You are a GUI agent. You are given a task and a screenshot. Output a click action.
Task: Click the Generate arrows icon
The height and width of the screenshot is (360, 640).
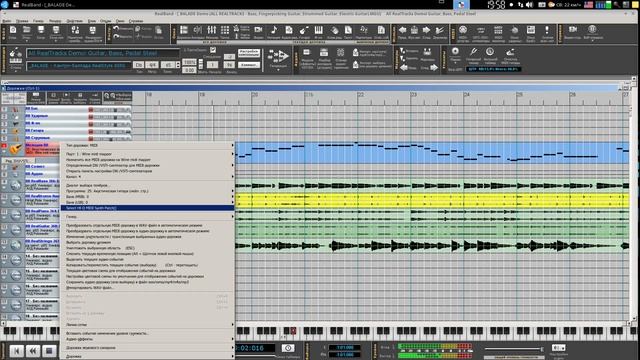278,56
